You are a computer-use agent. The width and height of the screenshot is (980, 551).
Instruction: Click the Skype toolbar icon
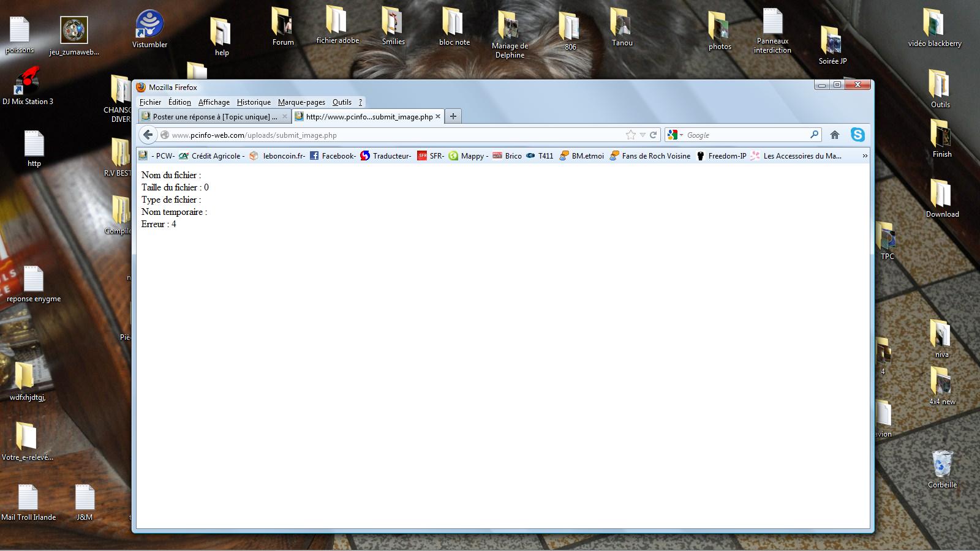(x=858, y=135)
